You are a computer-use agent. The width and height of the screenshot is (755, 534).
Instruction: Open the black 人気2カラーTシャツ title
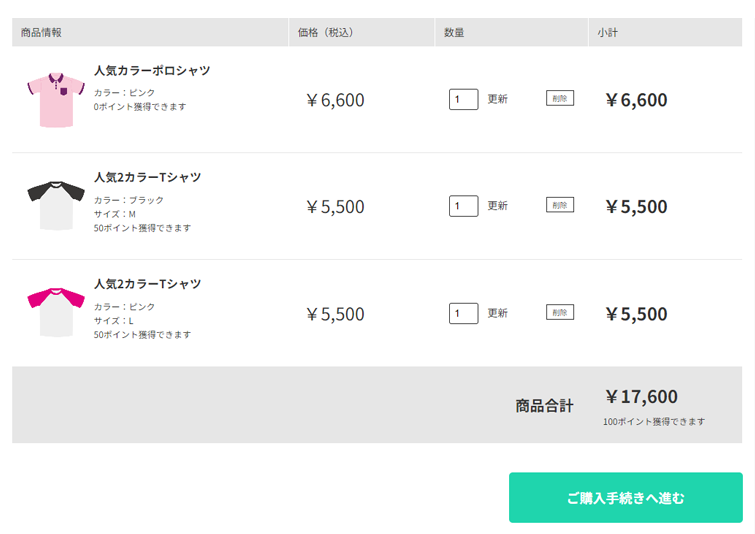(x=148, y=177)
